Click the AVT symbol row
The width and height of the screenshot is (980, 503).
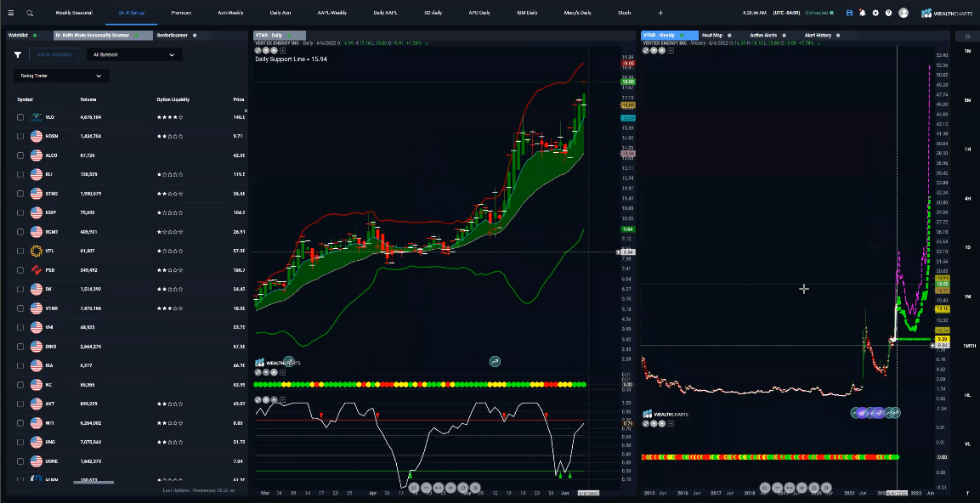127,404
